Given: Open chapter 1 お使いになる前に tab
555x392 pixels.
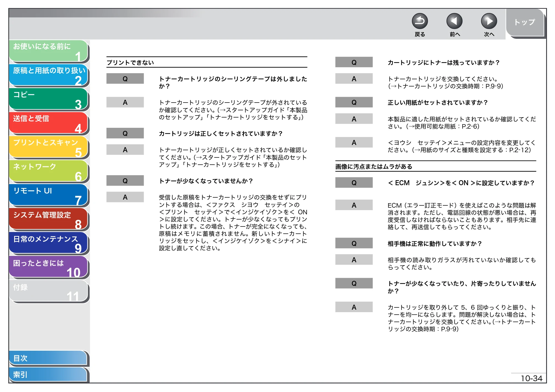Looking at the screenshot, I should tap(48, 51).
